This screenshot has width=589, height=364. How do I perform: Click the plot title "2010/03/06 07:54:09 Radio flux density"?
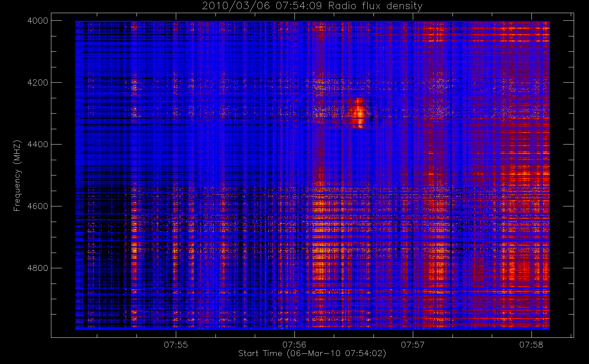312,6
